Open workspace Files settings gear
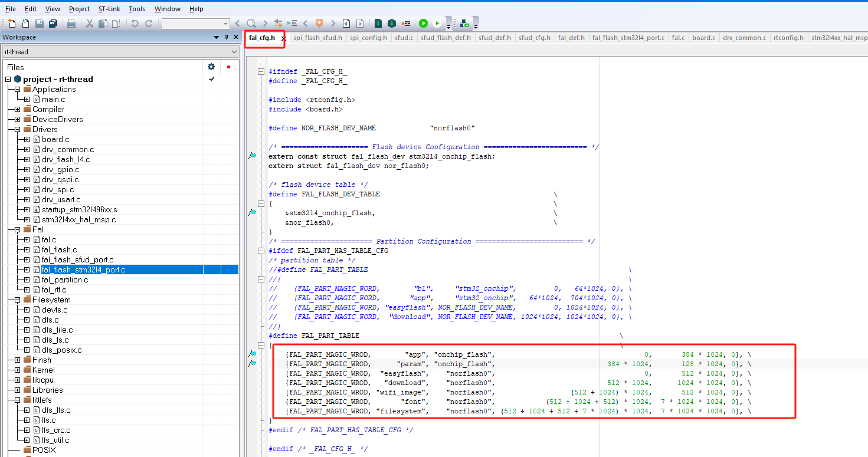 tap(211, 67)
